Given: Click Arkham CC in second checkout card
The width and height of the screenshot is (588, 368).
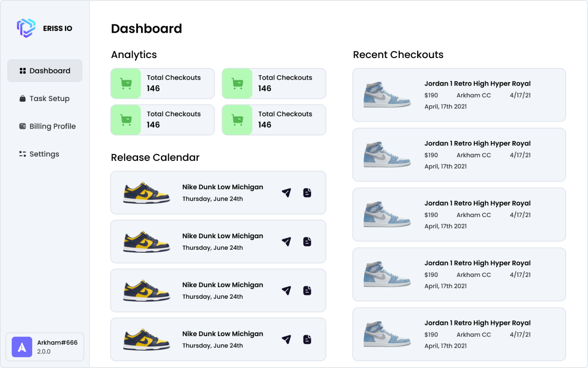Looking at the screenshot, I should pos(474,155).
